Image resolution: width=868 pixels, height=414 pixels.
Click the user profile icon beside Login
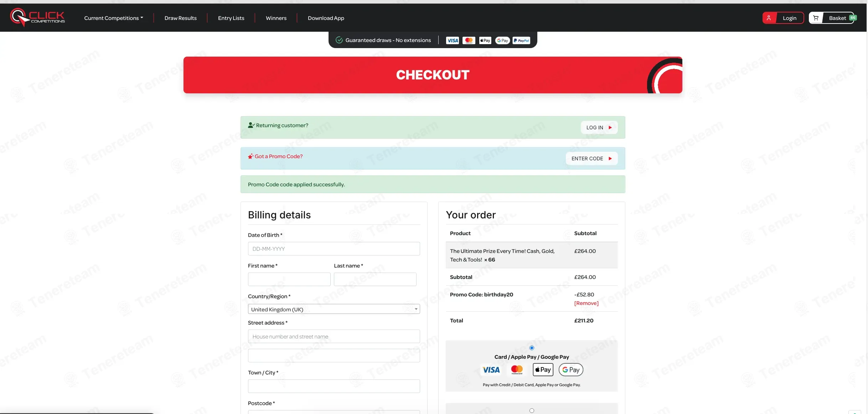point(769,18)
